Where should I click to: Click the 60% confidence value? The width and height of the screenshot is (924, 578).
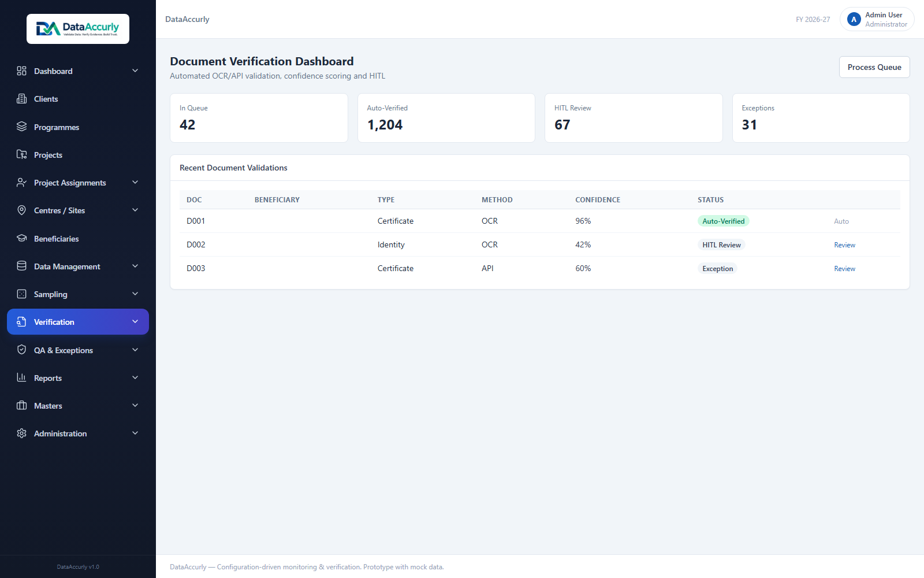coord(583,268)
